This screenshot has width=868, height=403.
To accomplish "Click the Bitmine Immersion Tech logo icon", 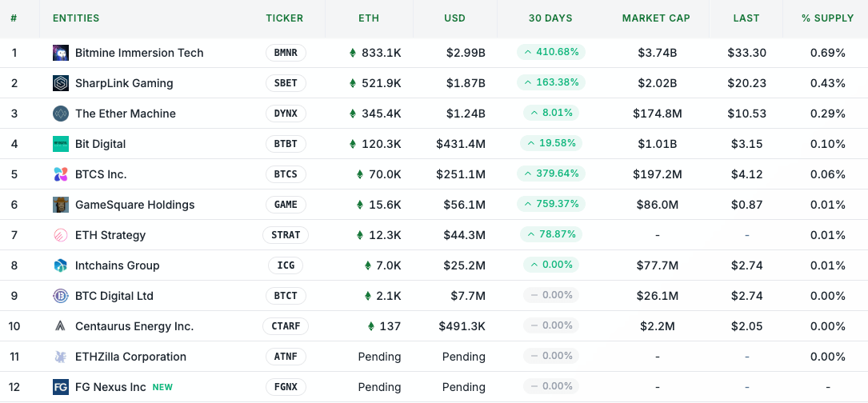I will [x=61, y=53].
